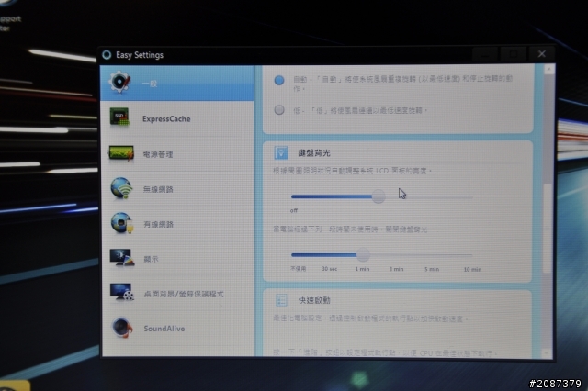Select the Low fan mode radio button
The width and height of the screenshot is (588, 391).
(279, 110)
